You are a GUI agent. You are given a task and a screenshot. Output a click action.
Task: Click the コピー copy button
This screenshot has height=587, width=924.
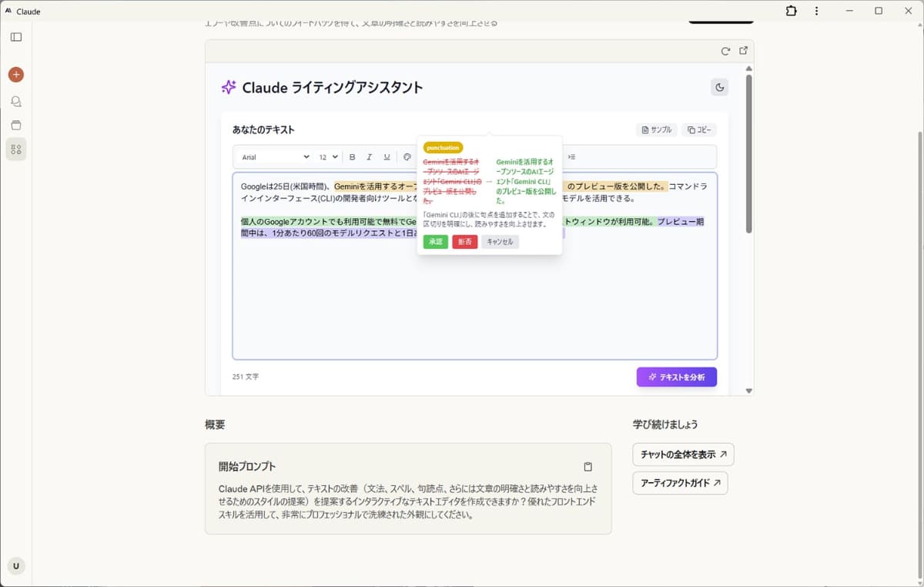[x=699, y=129]
